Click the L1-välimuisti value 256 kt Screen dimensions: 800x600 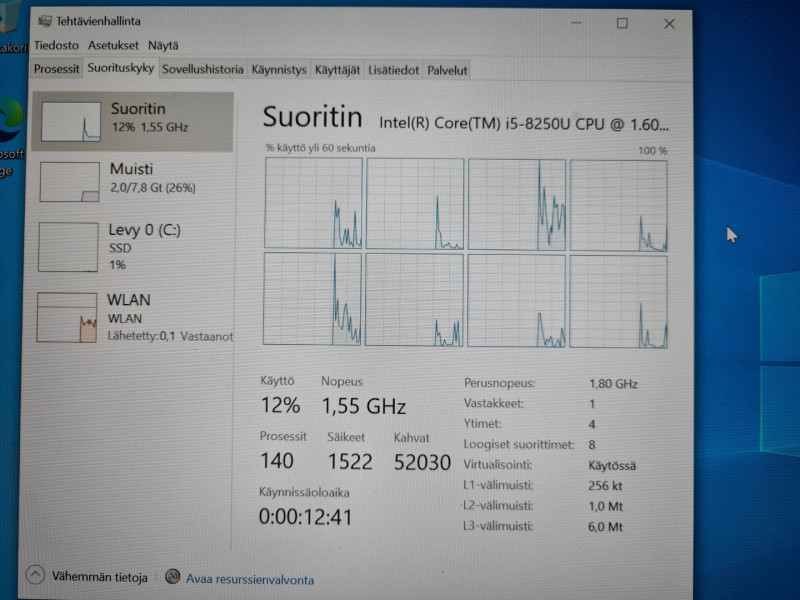click(x=605, y=486)
